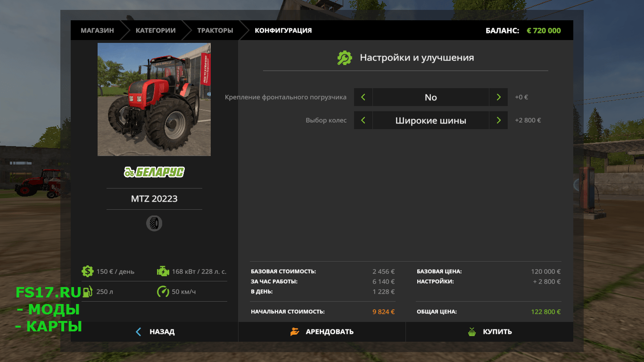This screenshot has width=644, height=362.
Task: Click the shopping basket icon on Купить
Action: [472, 331]
